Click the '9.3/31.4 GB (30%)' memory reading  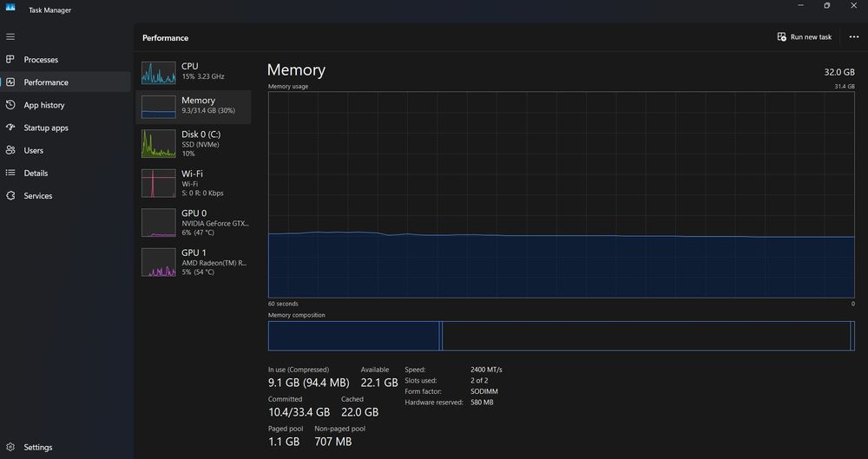pyautogui.click(x=208, y=110)
